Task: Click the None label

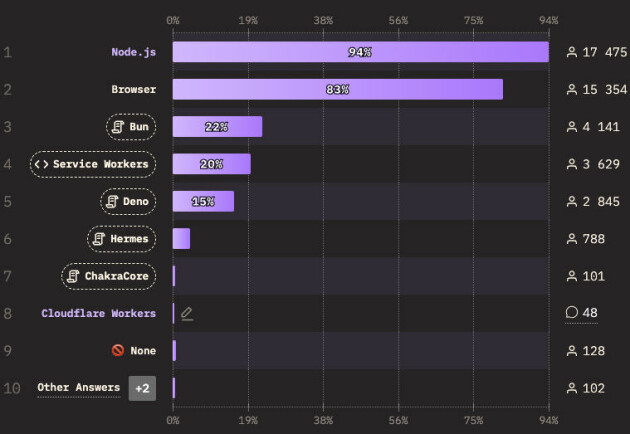Action: [143, 351]
